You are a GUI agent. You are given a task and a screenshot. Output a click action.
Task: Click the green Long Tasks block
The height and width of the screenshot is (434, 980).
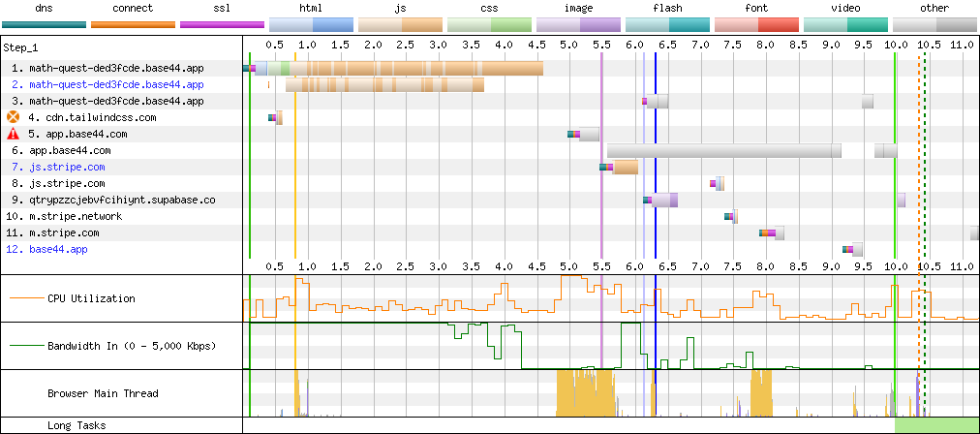[x=936, y=425]
